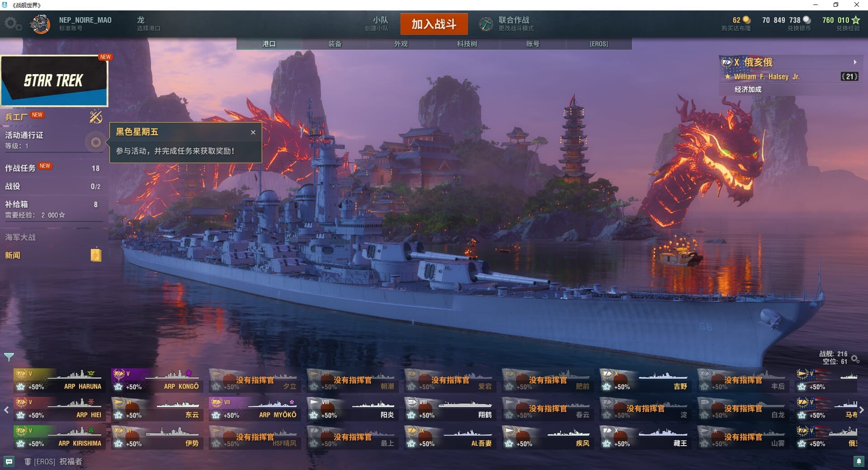Image resolution: width=868 pixels, height=470 pixels.
Task: Close the 黑色星期五 tooltip
Action: pyautogui.click(x=253, y=132)
